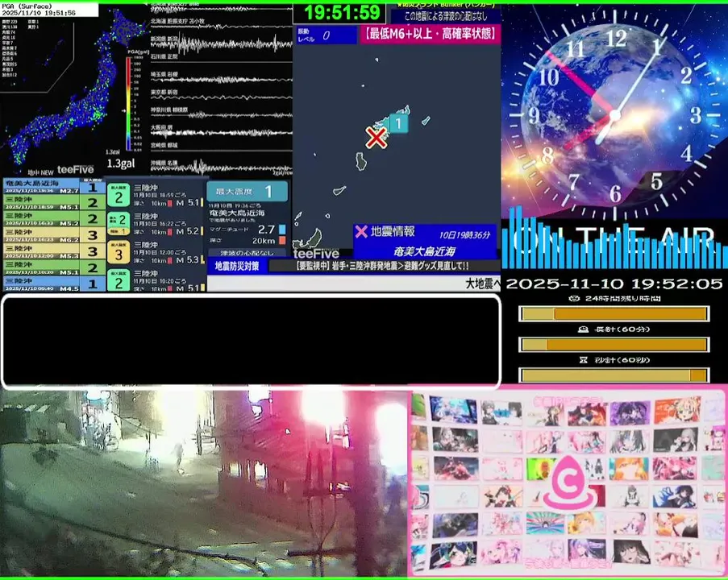The image size is (728, 580).
Task: Select the 三陸沖 M5.1 10:20 list row
Action: 54,267
